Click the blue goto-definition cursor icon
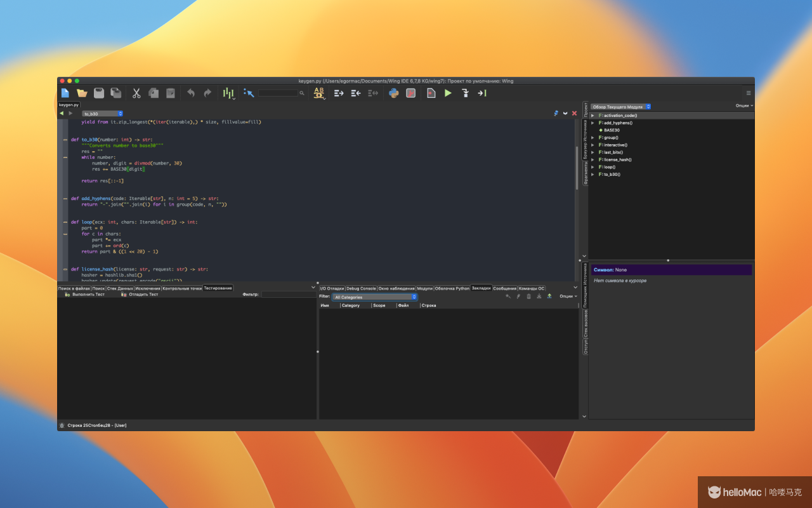Image resolution: width=812 pixels, height=508 pixels. (x=249, y=93)
